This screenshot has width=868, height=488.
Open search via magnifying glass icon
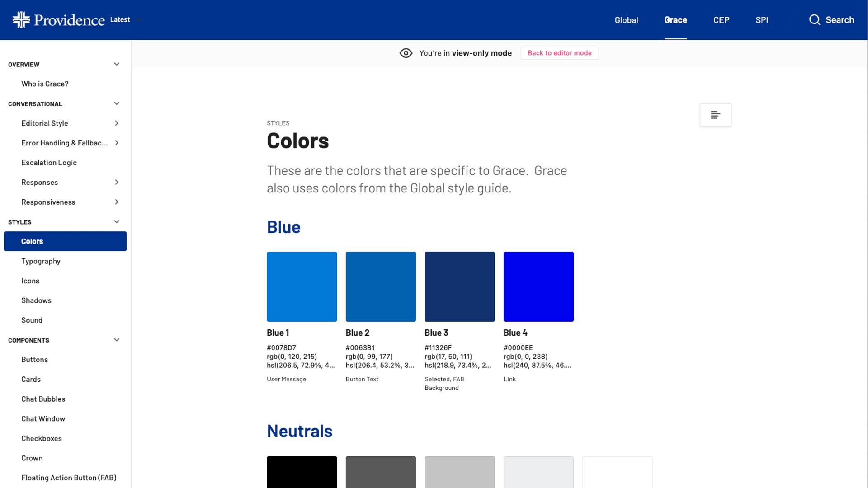pyautogui.click(x=815, y=20)
